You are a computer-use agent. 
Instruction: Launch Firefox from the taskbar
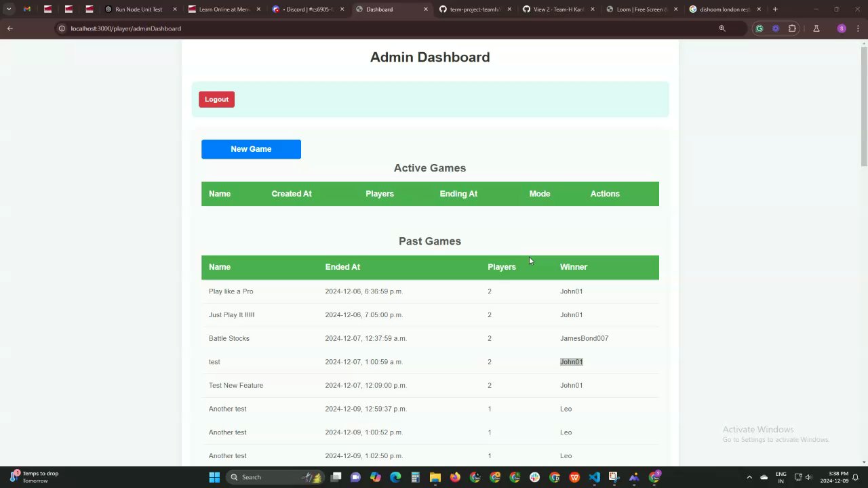455,477
